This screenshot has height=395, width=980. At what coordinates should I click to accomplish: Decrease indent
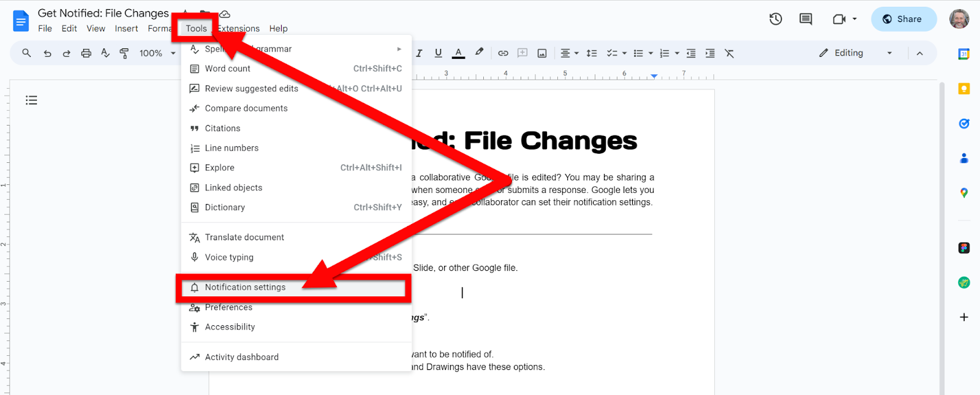[x=691, y=53]
